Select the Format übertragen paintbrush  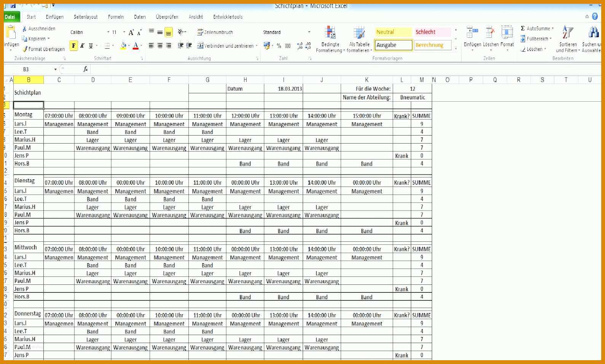click(25, 49)
